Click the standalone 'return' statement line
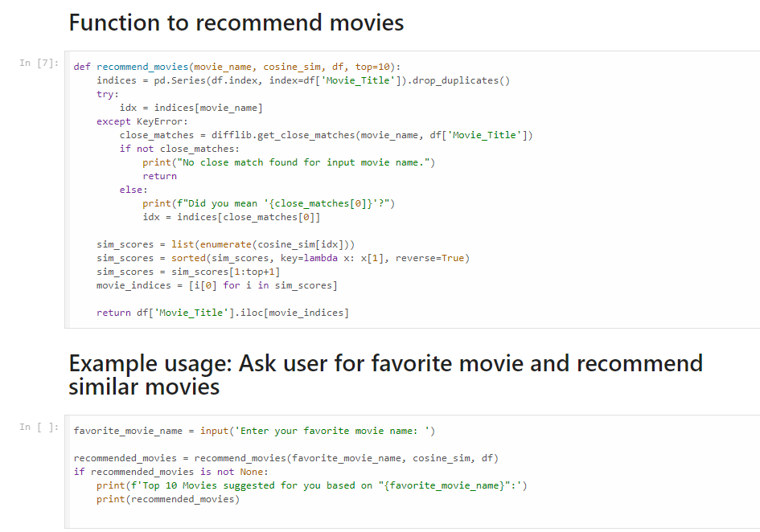 (159, 176)
